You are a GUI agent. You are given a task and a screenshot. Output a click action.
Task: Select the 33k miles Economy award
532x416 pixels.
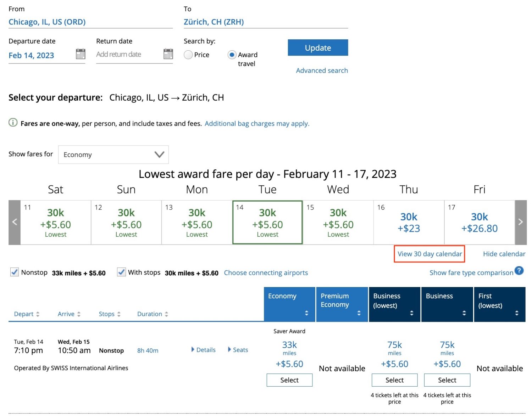coord(289,380)
